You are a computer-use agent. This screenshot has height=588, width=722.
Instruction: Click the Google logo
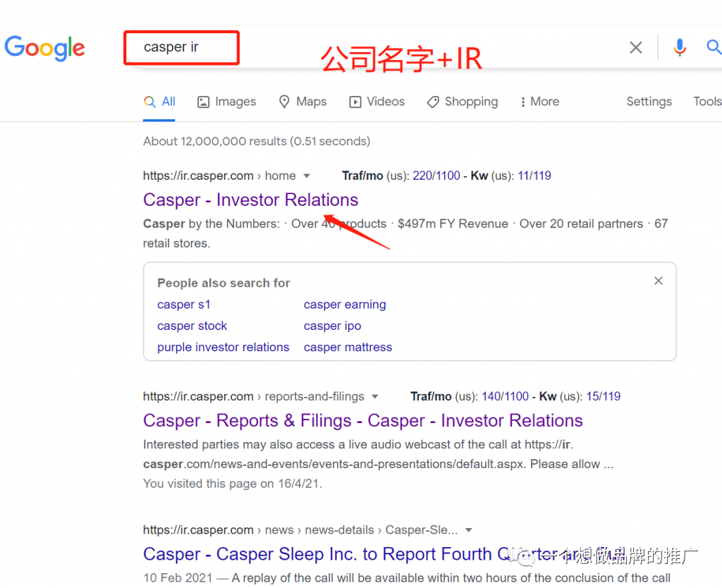[44, 48]
